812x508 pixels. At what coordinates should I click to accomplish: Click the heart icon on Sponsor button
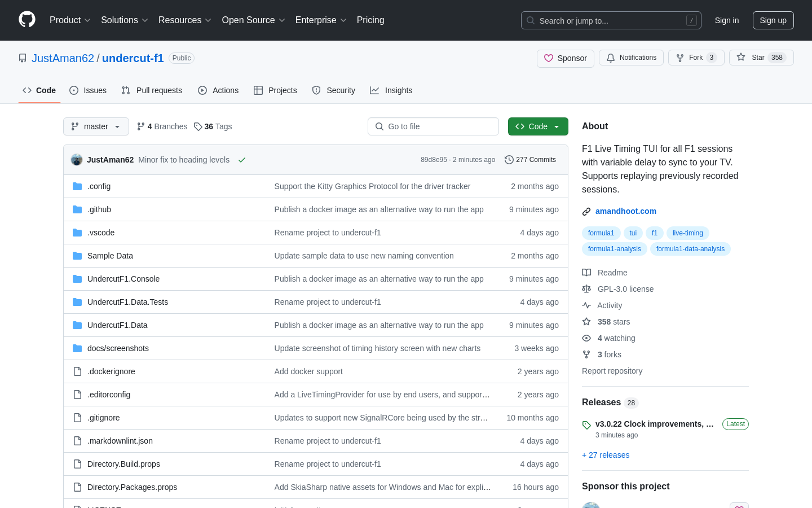coord(549,58)
